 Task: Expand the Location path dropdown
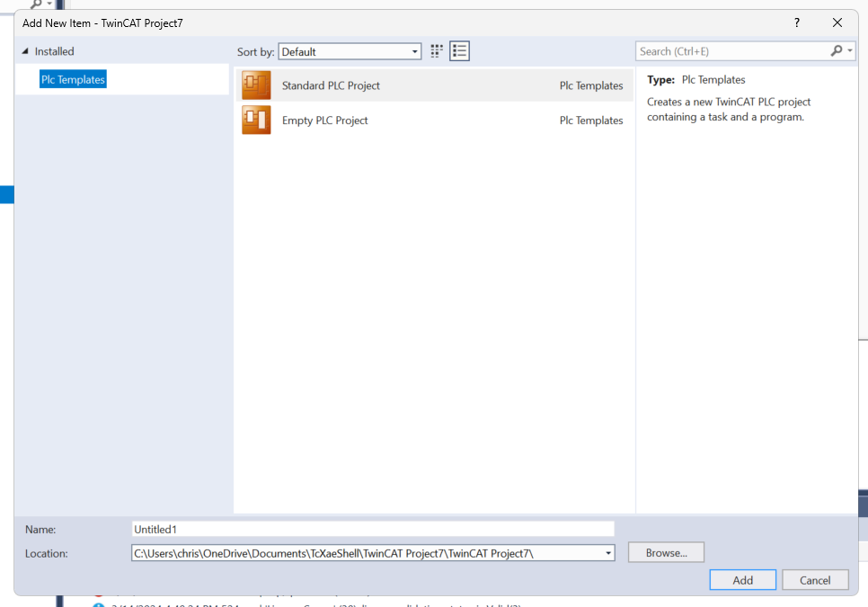coord(607,553)
